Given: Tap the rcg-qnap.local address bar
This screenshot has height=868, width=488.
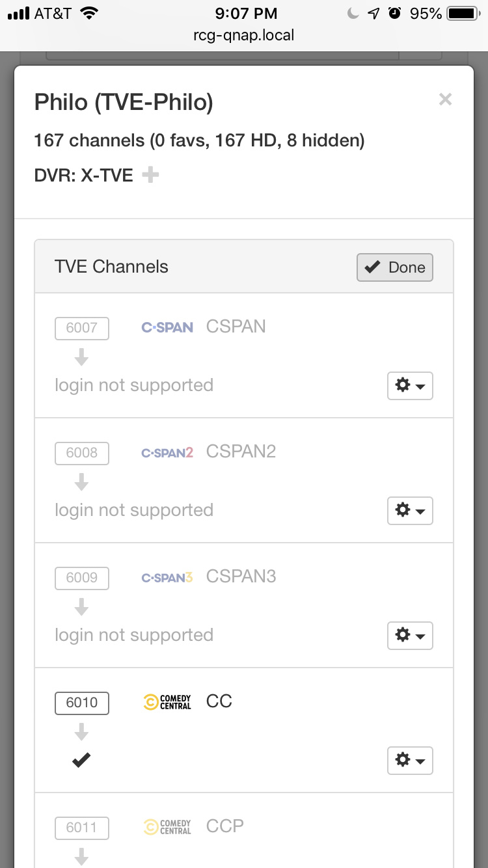Looking at the screenshot, I should 244,35.
